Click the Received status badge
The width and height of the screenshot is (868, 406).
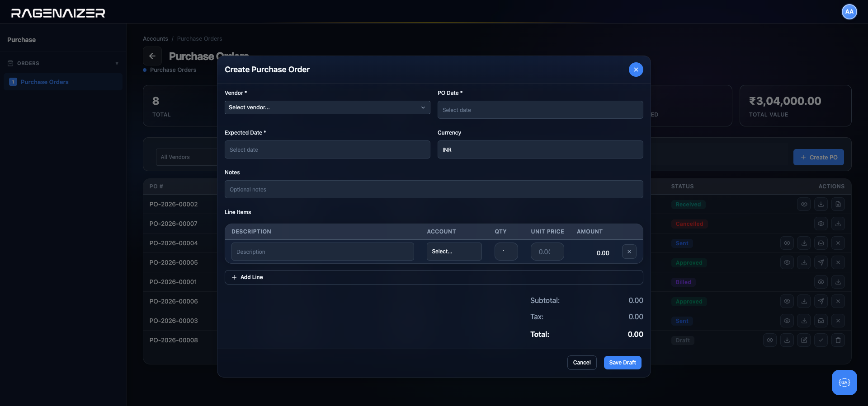(x=688, y=205)
